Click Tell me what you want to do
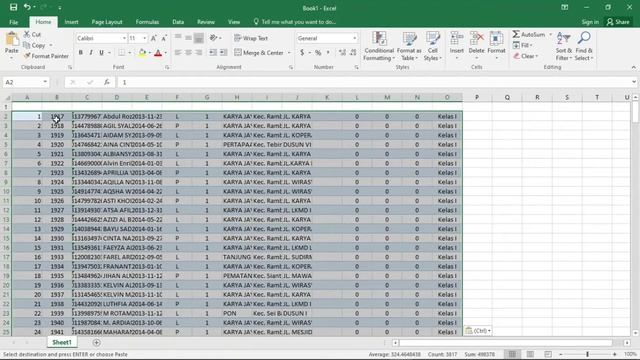640x360 pixels. (295, 22)
